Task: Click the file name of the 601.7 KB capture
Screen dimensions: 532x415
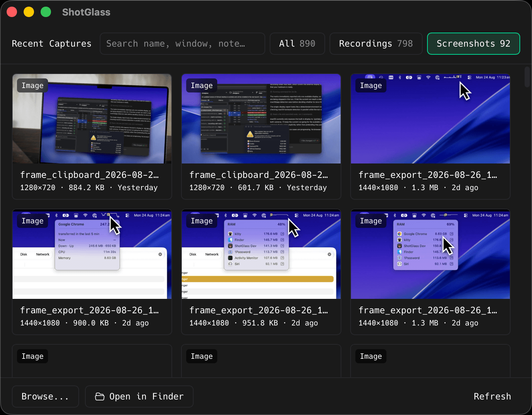Action: click(259, 175)
